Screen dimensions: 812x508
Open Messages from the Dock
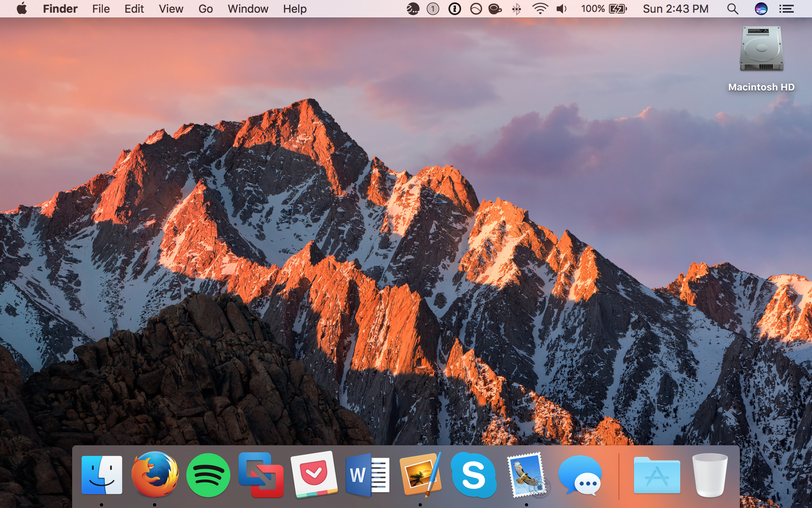[580, 475]
